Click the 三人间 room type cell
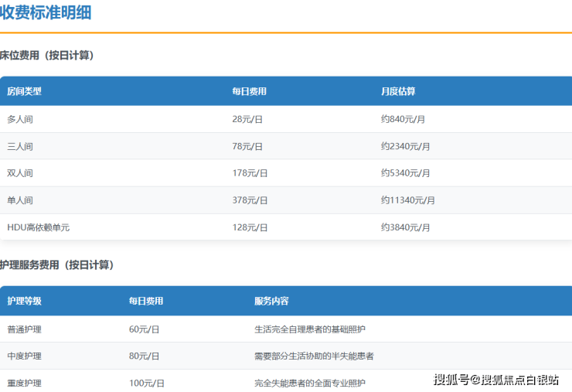The image size is (572, 392). [x=20, y=146]
